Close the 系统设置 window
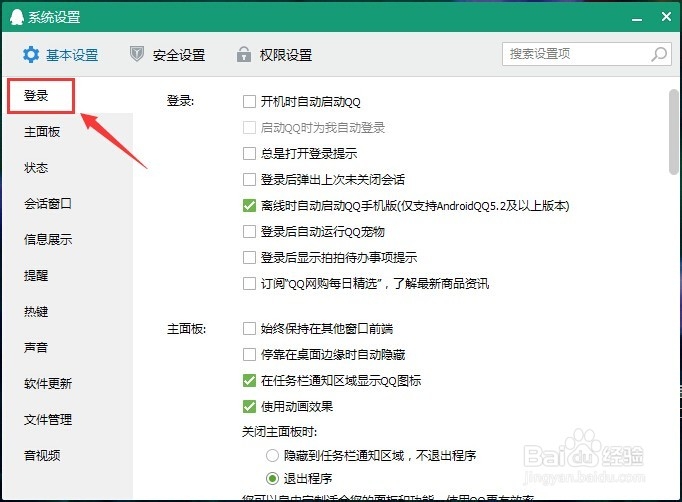The width and height of the screenshot is (682, 502). click(x=666, y=17)
